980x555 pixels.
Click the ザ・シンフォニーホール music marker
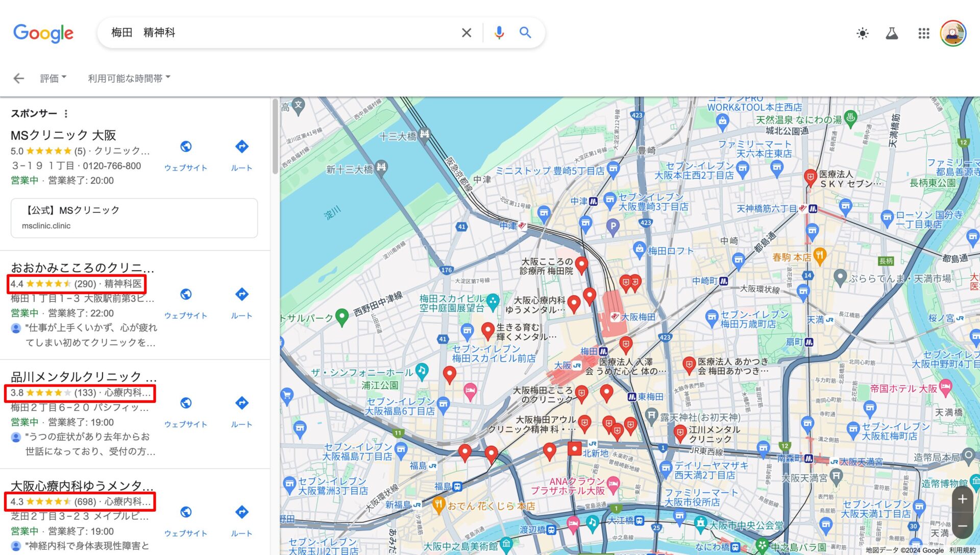(x=422, y=371)
